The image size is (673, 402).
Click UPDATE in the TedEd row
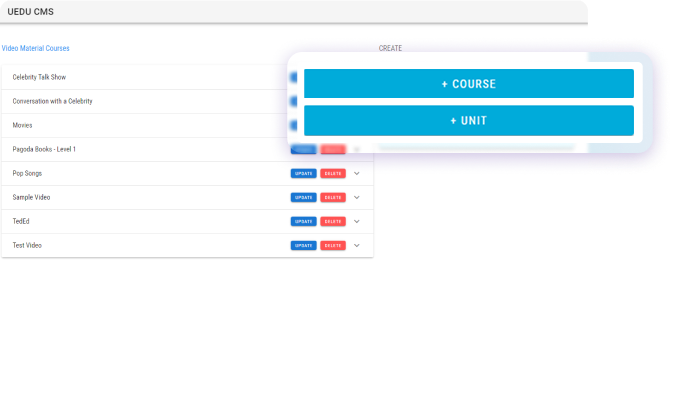[x=303, y=221]
